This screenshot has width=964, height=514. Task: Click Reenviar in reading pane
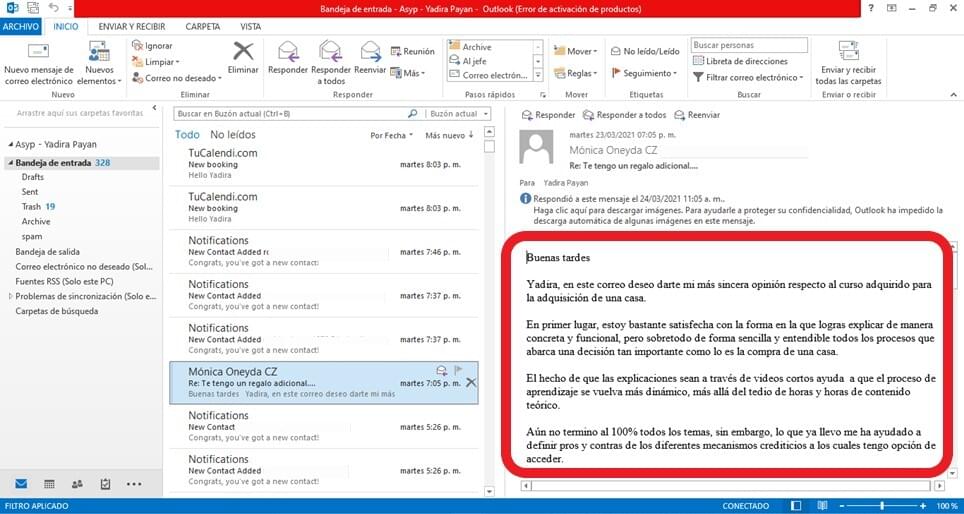click(x=697, y=115)
